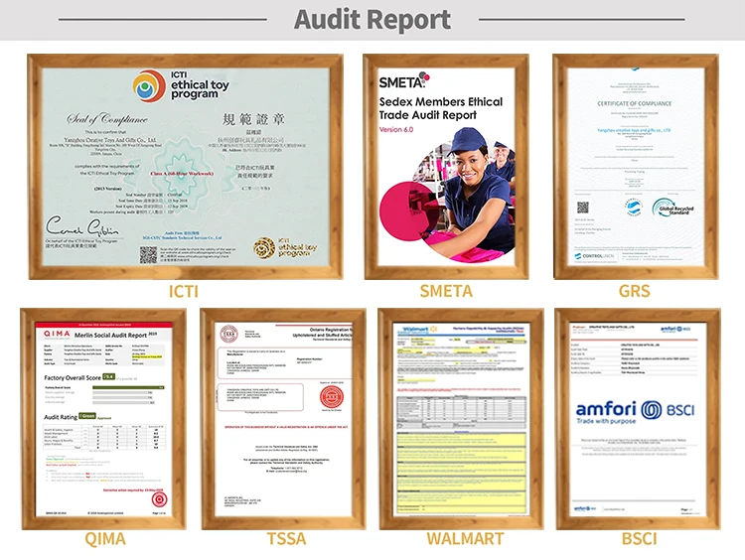Image resolution: width=745 pixels, height=560 pixels.
Task: Click the Control Union logo on GRS certificate
Action: click(x=594, y=256)
